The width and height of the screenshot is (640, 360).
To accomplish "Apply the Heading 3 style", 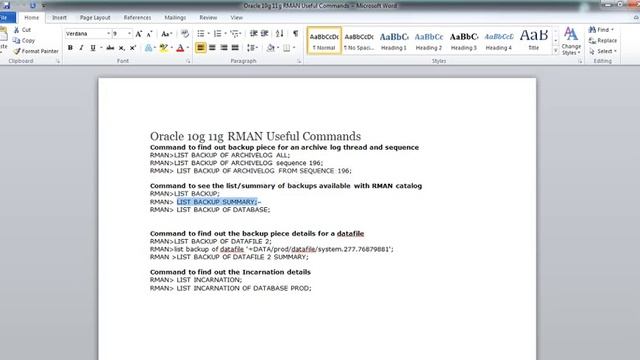I will pyautogui.click(x=464, y=41).
